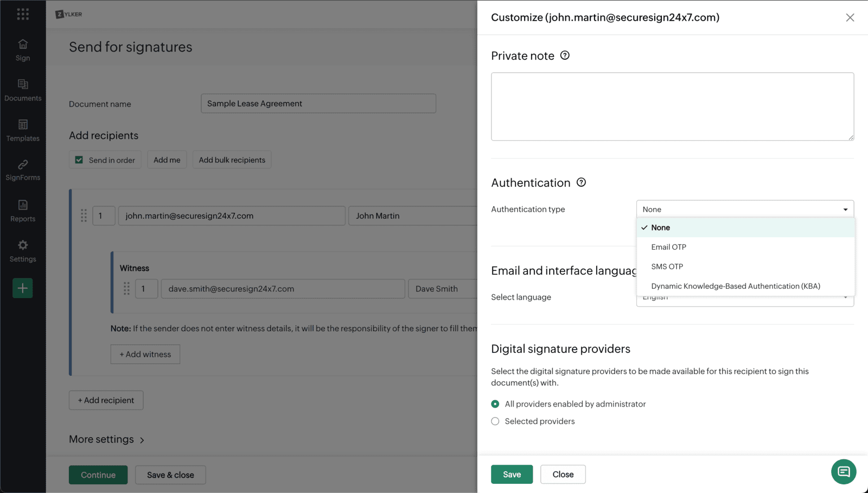Select All providers enabled by administrator
Viewport: 868px width, 493px height.
click(x=495, y=404)
